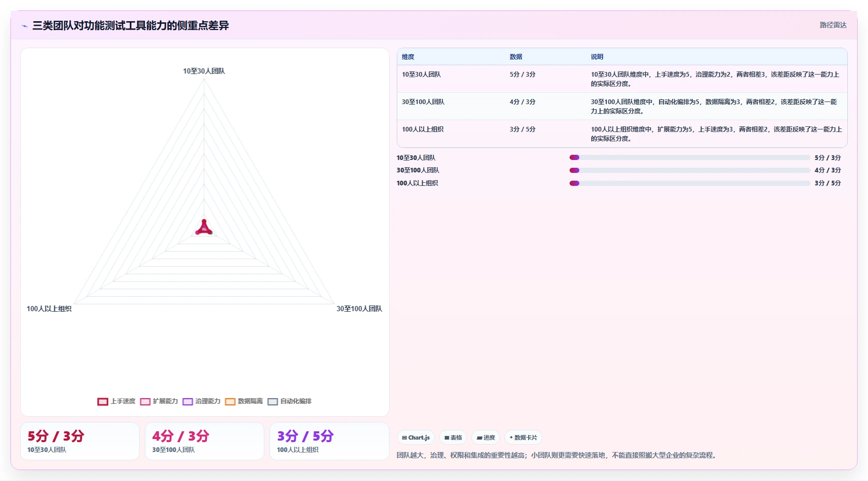
Task: Click the 100人以上组织 label beside the progress bar
Action: coord(417,183)
